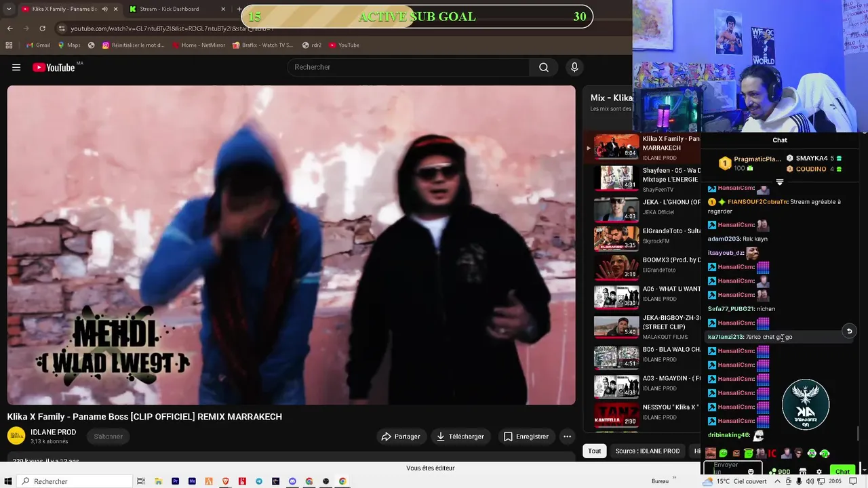The width and height of the screenshot is (868, 488).
Task: Open File Explorer from the taskbar
Action: pos(158,481)
